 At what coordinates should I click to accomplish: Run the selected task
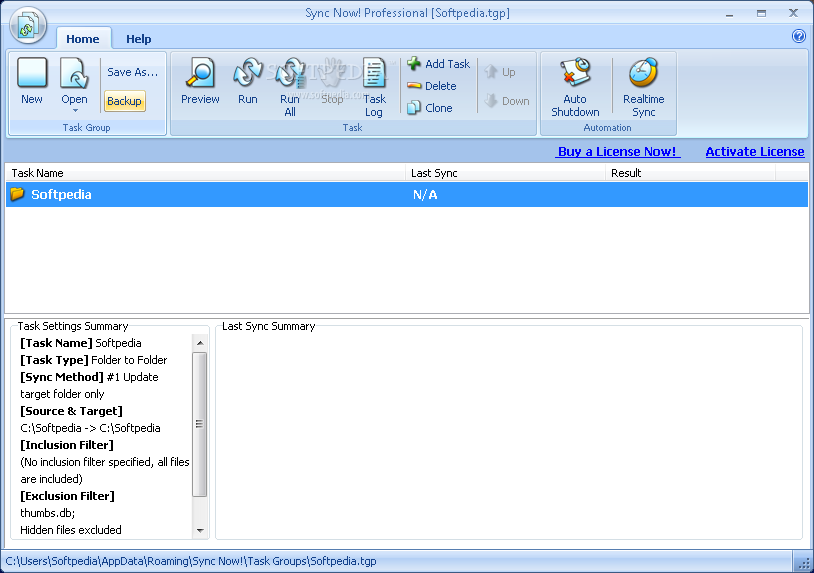[x=248, y=81]
